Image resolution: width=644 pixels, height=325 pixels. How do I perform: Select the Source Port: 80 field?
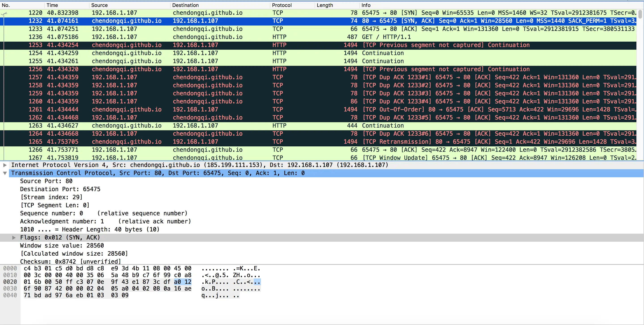[46, 181]
